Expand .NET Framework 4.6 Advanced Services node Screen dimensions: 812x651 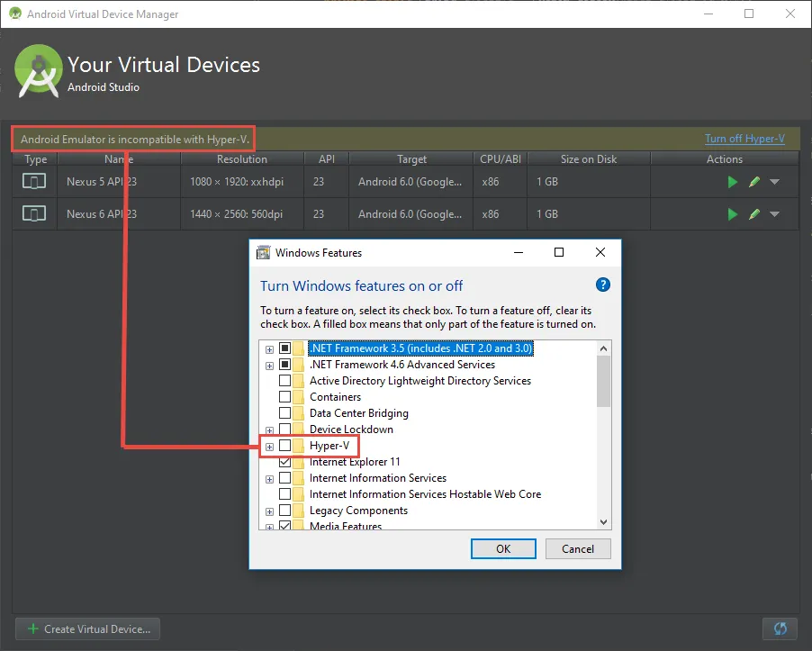pos(269,366)
